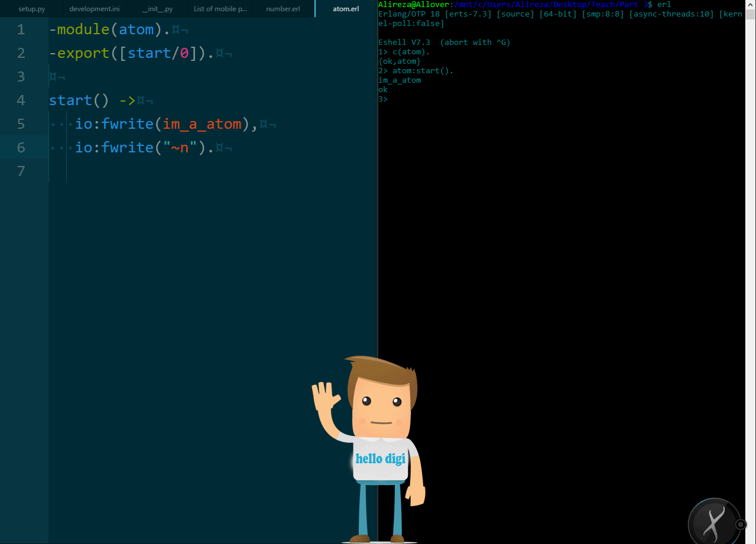Switch to the development.ini tab

[95, 9]
